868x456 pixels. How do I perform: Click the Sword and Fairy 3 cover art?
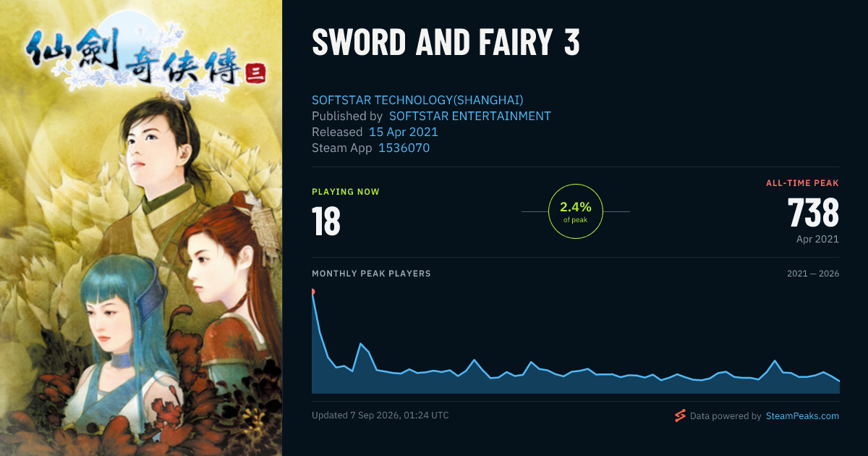(x=141, y=228)
